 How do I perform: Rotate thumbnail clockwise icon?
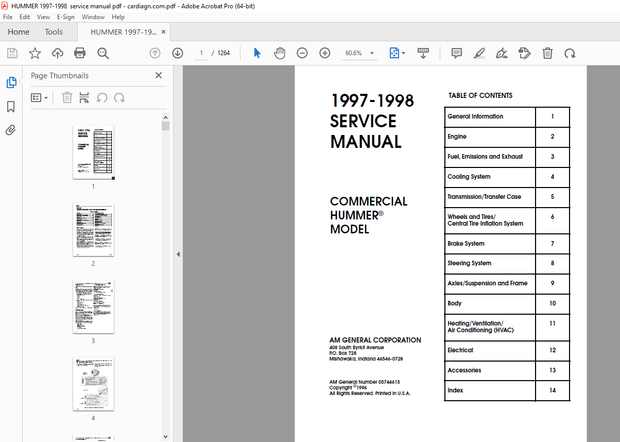click(x=119, y=97)
